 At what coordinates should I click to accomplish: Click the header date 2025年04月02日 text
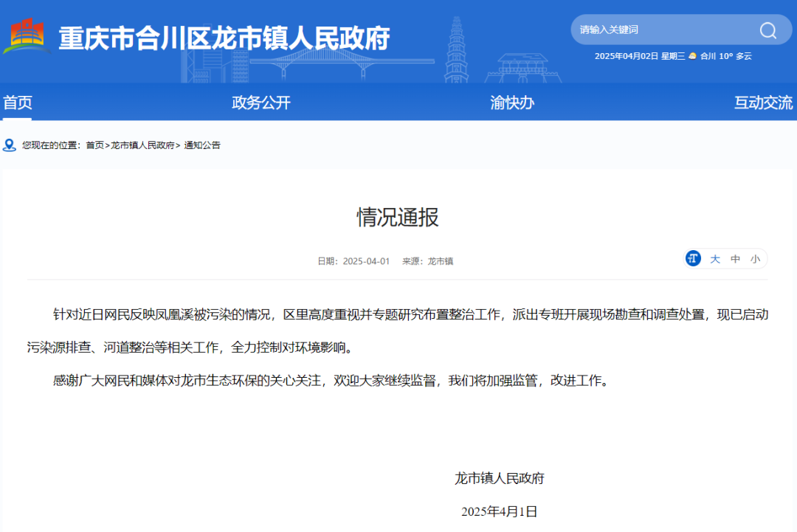(x=627, y=56)
